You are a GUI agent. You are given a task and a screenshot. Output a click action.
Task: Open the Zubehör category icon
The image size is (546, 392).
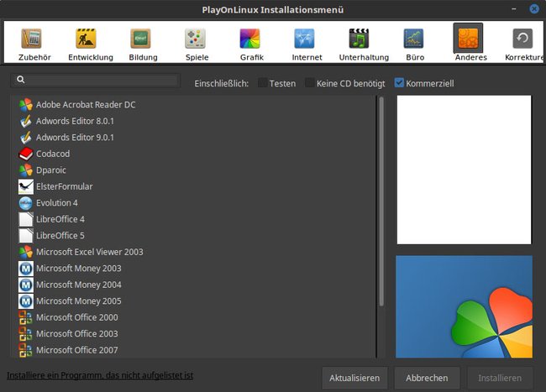click(31, 39)
